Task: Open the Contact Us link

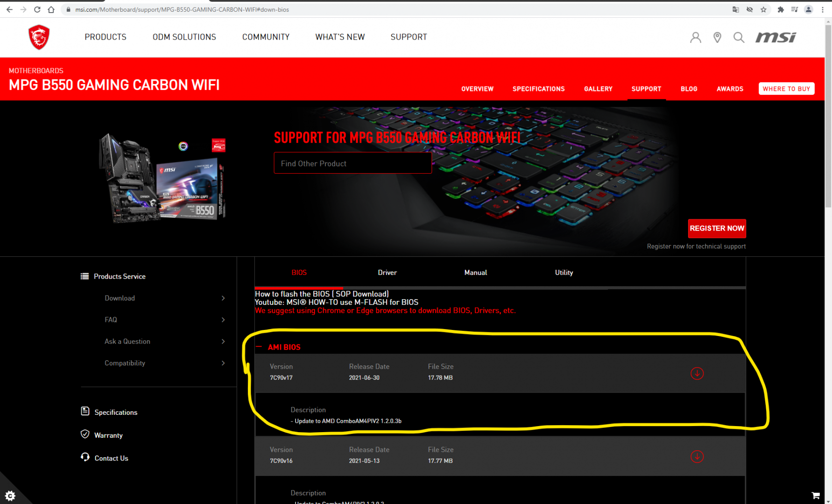Action: 111,458
